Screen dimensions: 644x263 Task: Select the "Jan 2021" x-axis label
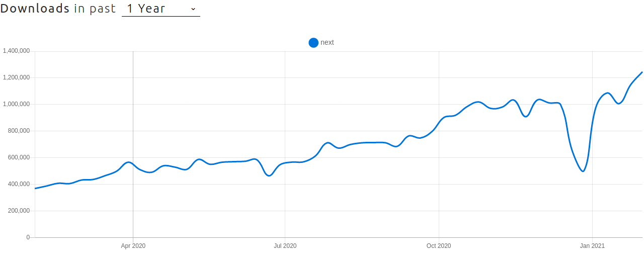click(x=592, y=246)
